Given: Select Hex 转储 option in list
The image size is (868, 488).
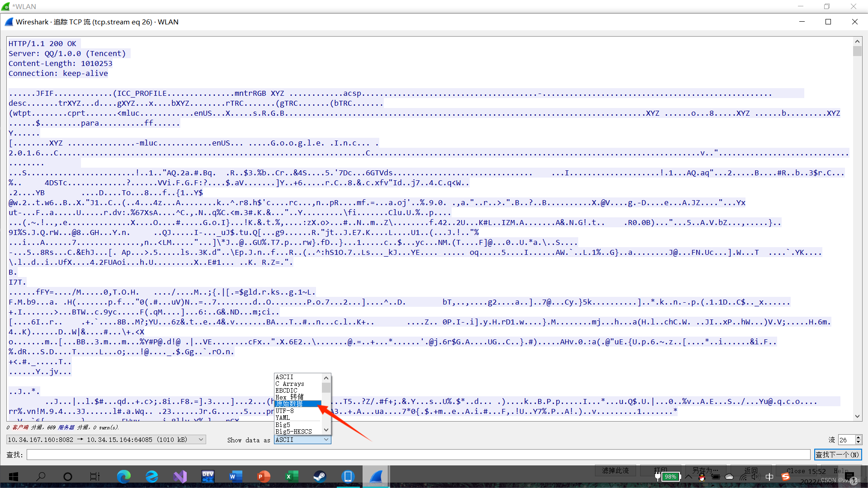Looking at the screenshot, I should (x=289, y=397).
